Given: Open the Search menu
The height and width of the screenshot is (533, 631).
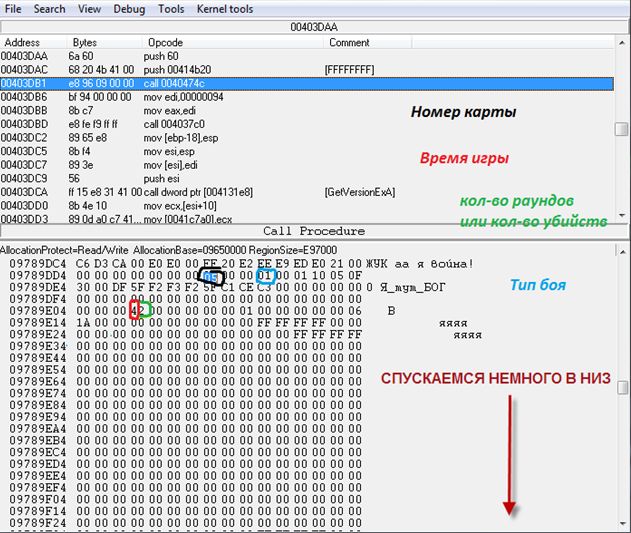Looking at the screenshot, I should (x=49, y=9).
